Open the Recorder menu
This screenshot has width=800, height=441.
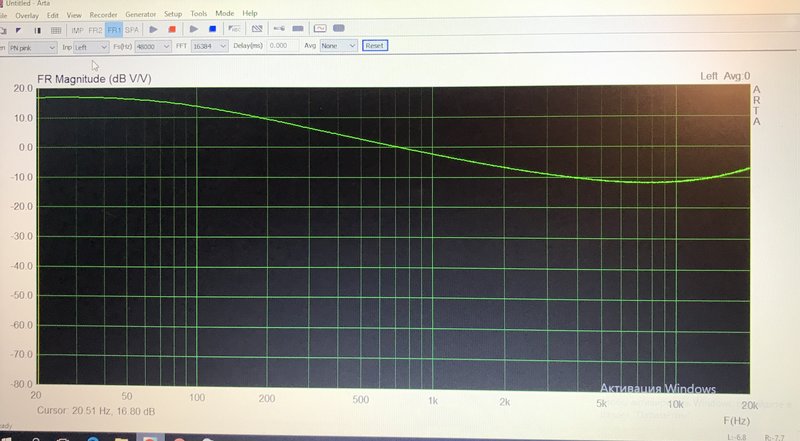(x=103, y=15)
